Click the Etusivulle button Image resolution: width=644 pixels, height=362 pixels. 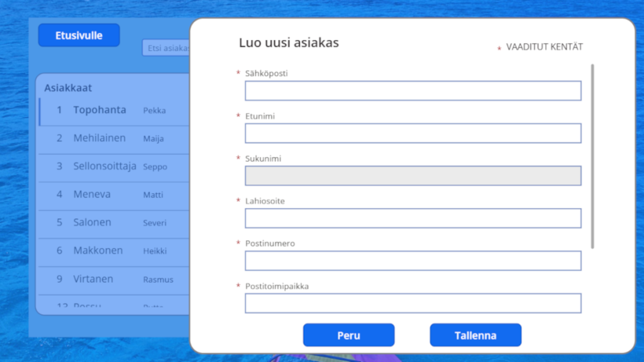point(79,35)
